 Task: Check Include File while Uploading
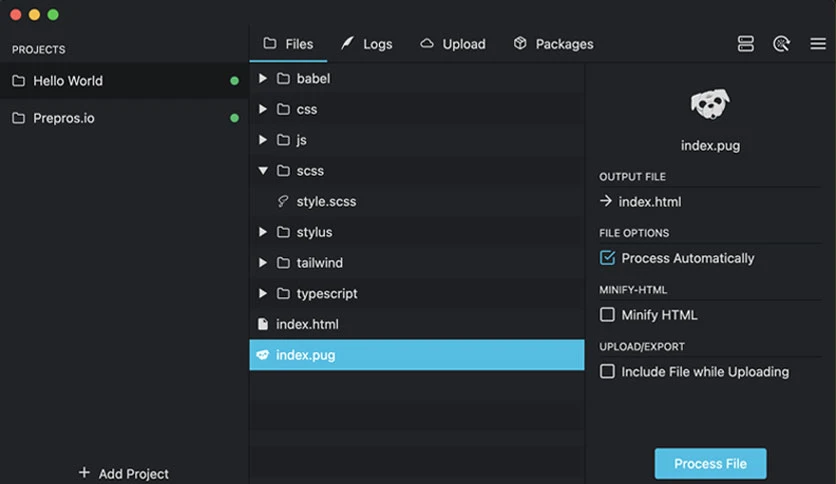(x=607, y=371)
